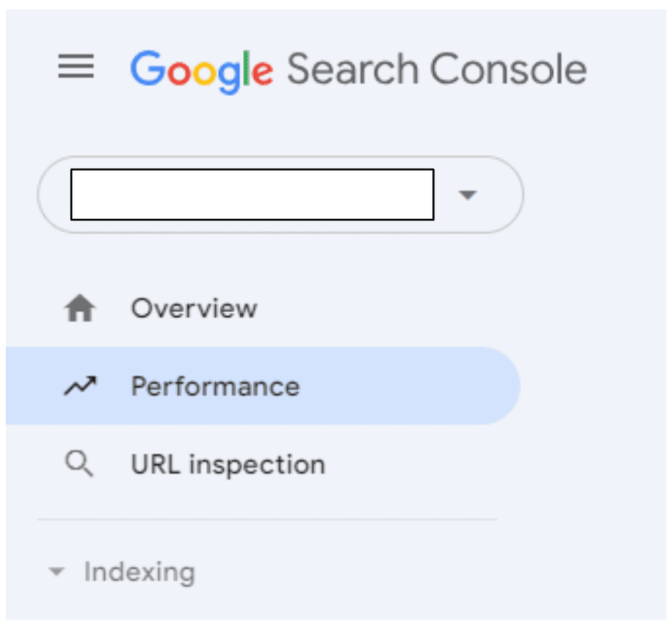Click the divider line above Indexing

coord(267,520)
